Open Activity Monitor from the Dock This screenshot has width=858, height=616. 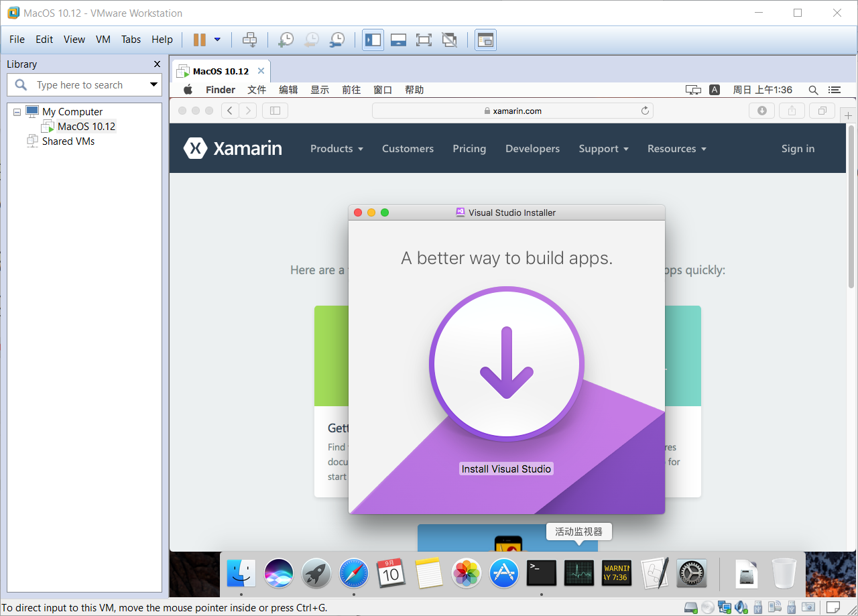[579, 573]
